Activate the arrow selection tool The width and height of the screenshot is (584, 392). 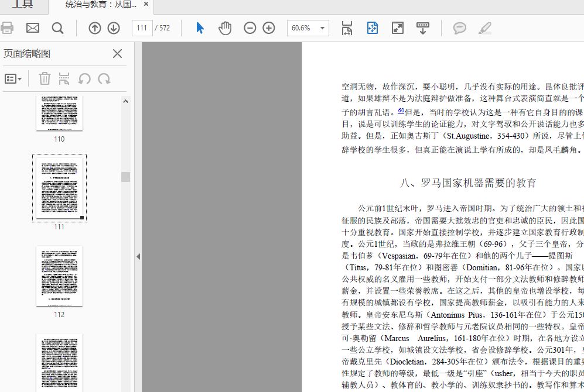click(x=200, y=28)
